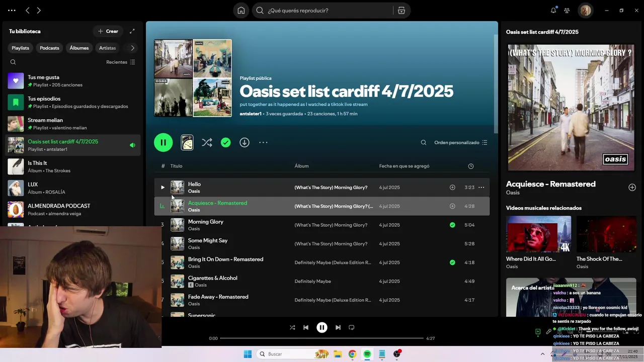
Task: Select Artistas filter chip
Action: [108, 48]
